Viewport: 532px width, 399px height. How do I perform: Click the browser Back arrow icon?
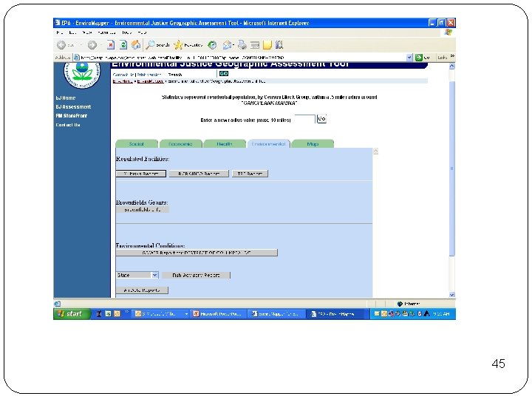tap(61, 45)
